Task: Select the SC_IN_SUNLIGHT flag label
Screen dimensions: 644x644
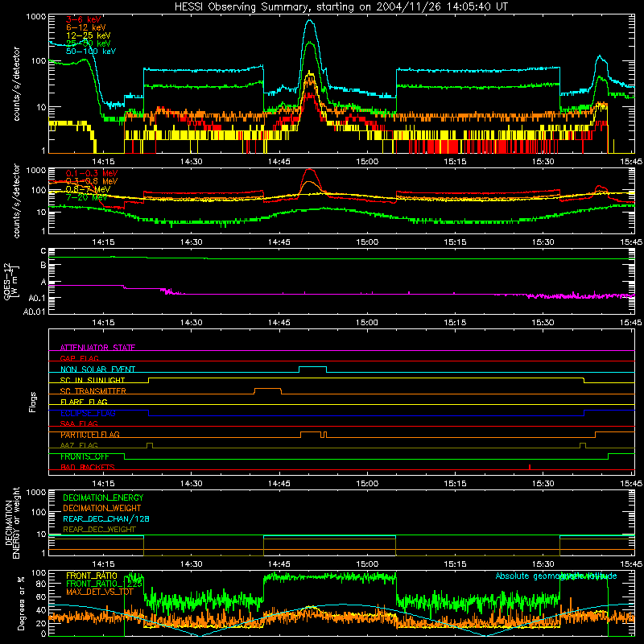Action: coord(93,380)
